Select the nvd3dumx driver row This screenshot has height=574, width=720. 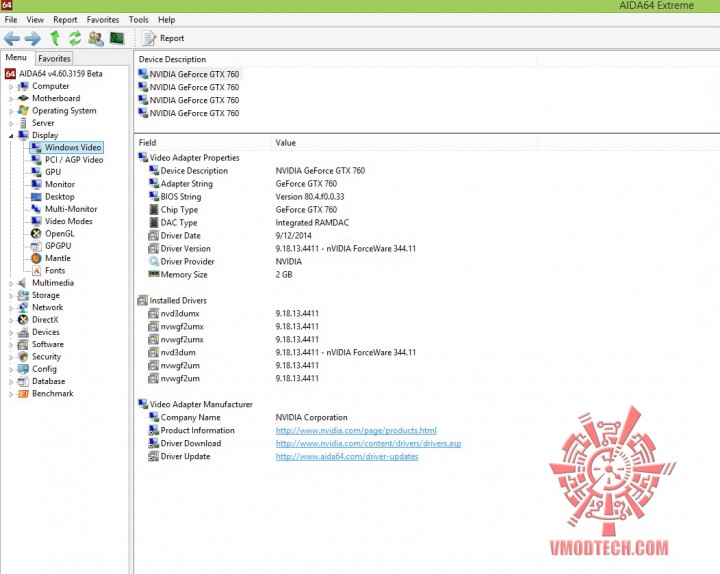tap(233, 313)
